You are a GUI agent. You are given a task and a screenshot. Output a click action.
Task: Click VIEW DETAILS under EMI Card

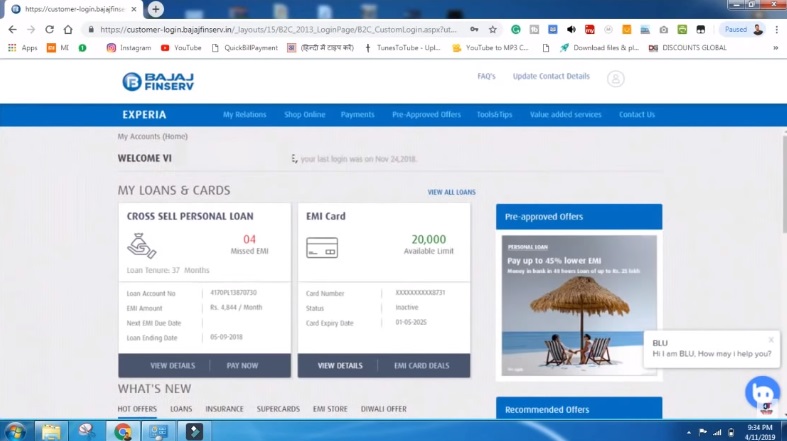[340, 366]
